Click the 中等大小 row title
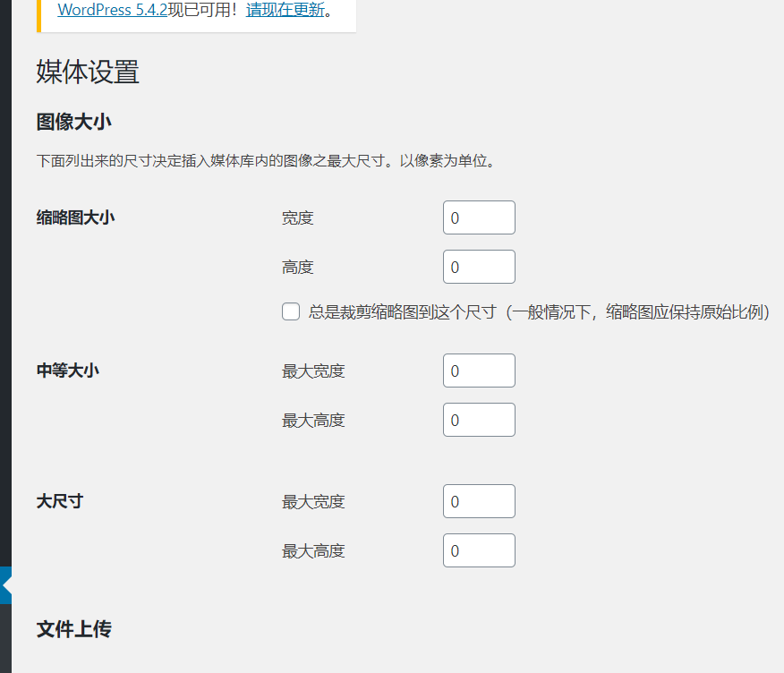This screenshot has width=784, height=673. click(67, 370)
